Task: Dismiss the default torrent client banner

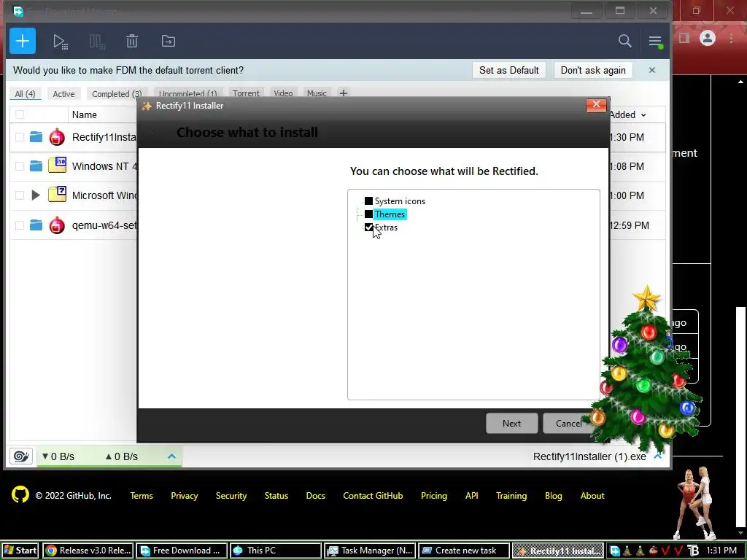Action: coord(651,70)
